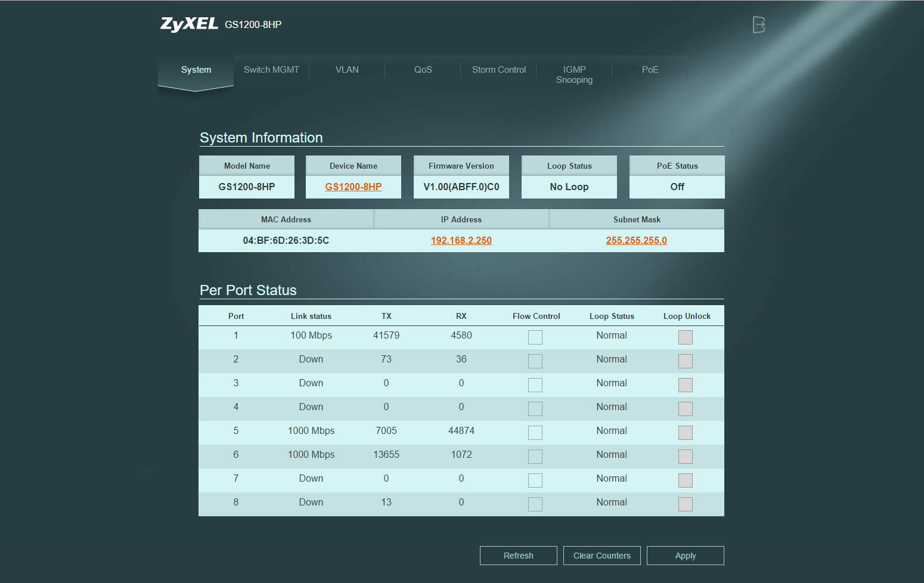The image size is (924, 583).
Task: Open the VLAN tab
Action: 347,70
